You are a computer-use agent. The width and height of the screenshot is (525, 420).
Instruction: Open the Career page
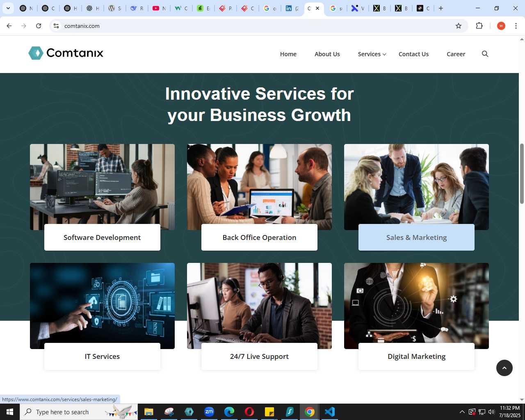point(456,54)
